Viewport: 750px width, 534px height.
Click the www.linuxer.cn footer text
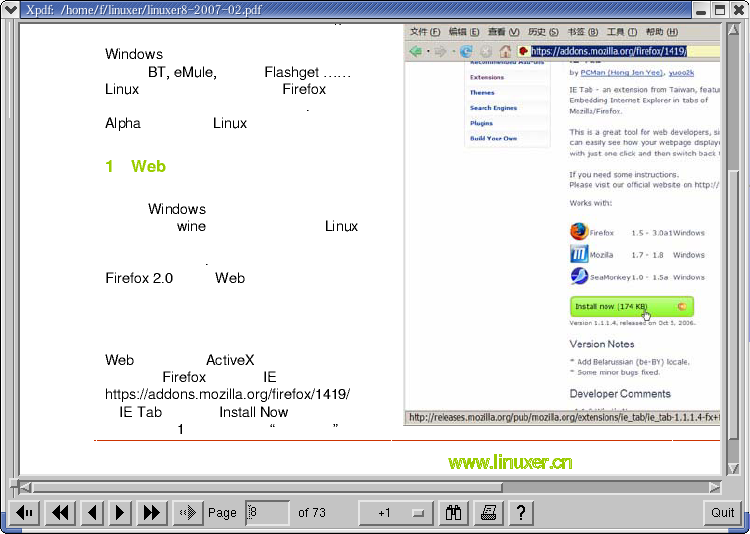click(x=510, y=462)
